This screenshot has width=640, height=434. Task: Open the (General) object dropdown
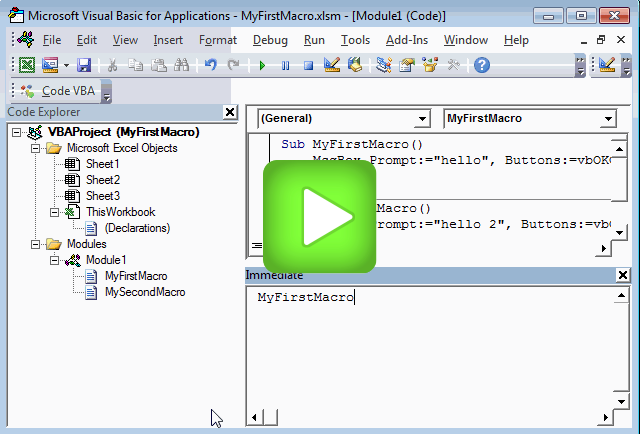coord(422,119)
